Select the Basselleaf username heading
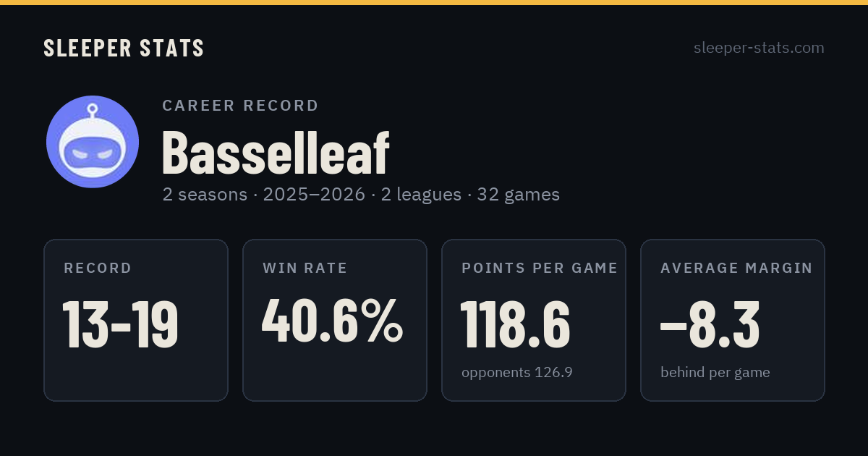The image size is (868, 456). [276, 152]
